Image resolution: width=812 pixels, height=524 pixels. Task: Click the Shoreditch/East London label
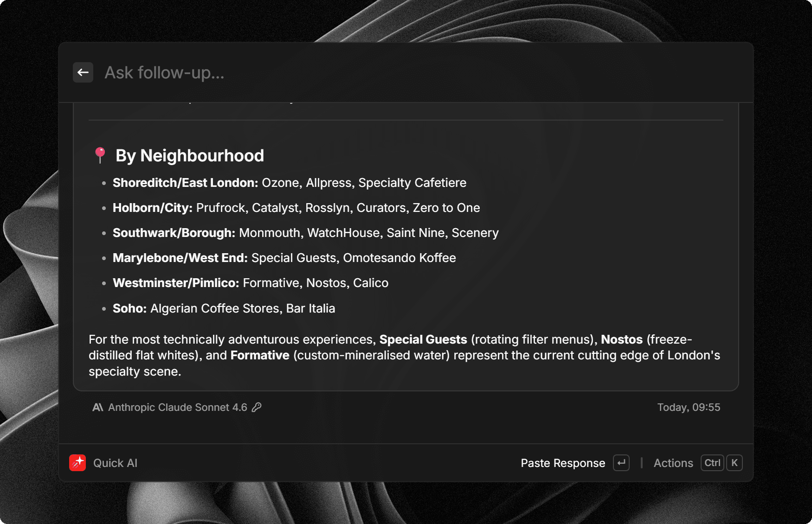coord(185,183)
